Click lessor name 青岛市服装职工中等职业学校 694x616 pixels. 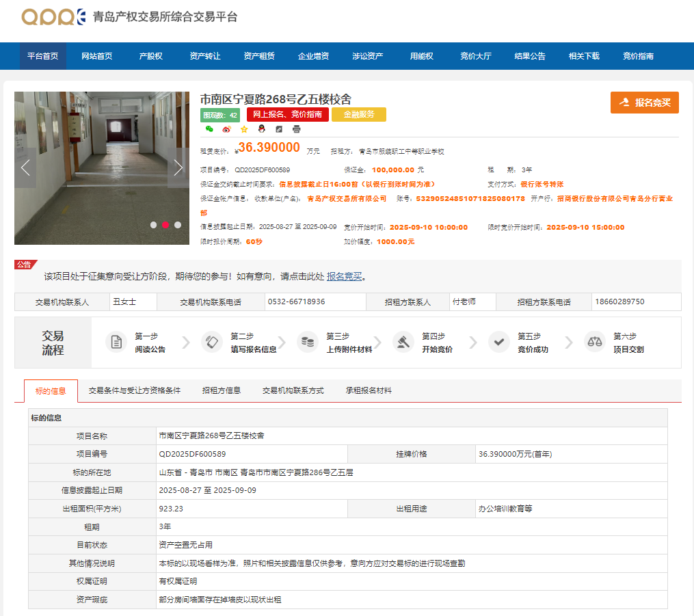pos(401,152)
